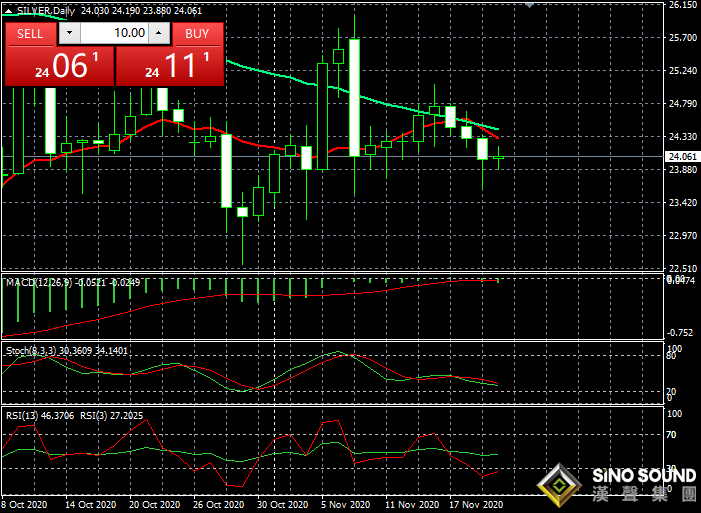
Task: Click the BUY button in trading panel
Action: 197,33
